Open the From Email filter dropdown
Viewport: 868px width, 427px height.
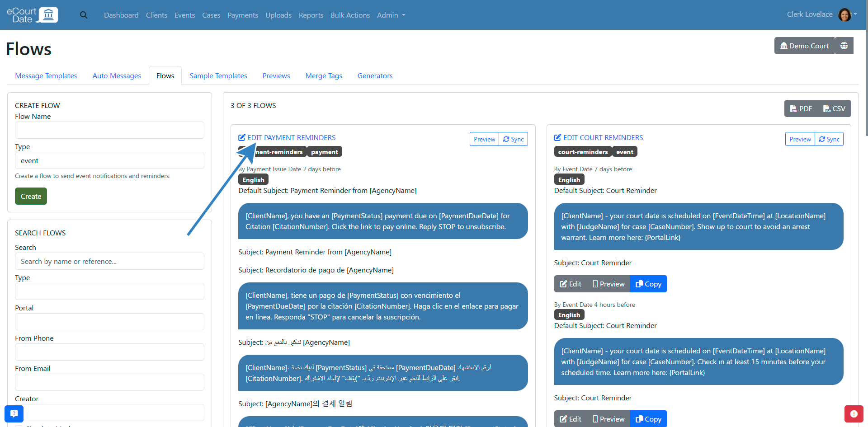[109, 382]
